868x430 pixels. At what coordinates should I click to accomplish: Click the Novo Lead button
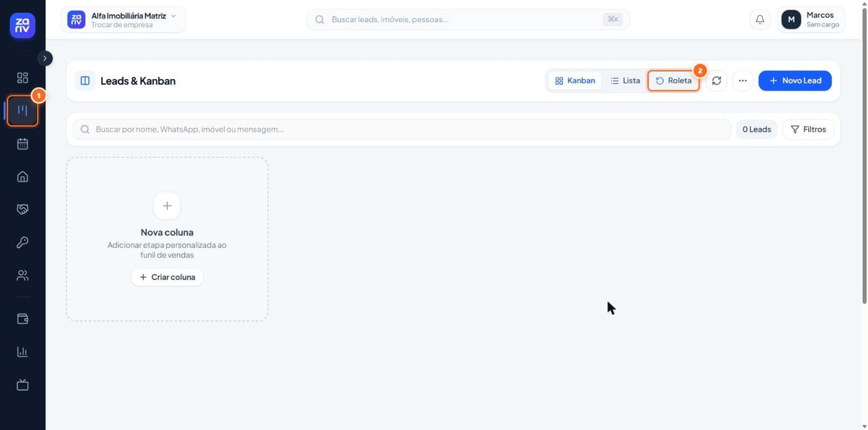click(x=795, y=81)
